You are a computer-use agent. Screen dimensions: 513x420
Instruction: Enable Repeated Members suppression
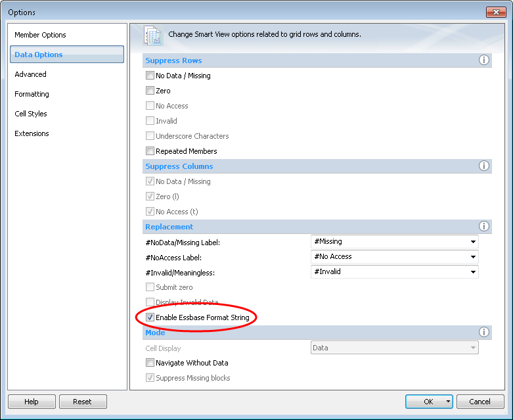pyautogui.click(x=150, y=151)
